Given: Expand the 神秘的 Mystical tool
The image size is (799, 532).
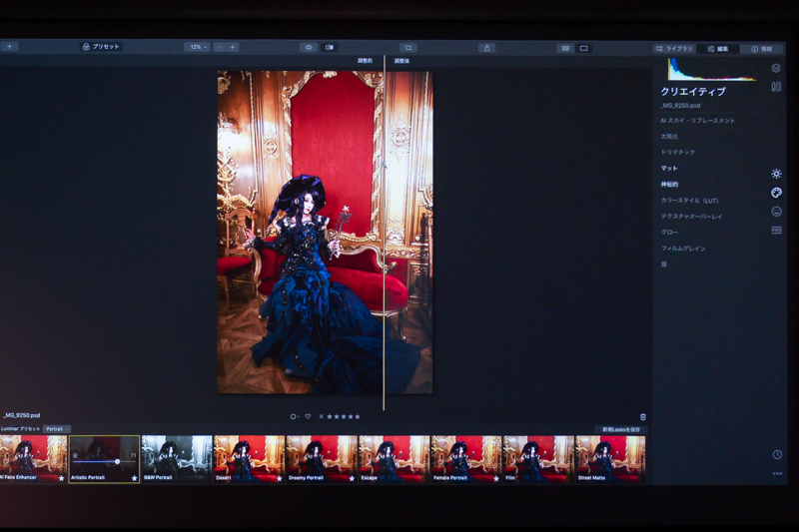Looking at the screenshot, I should click(669, 185).
